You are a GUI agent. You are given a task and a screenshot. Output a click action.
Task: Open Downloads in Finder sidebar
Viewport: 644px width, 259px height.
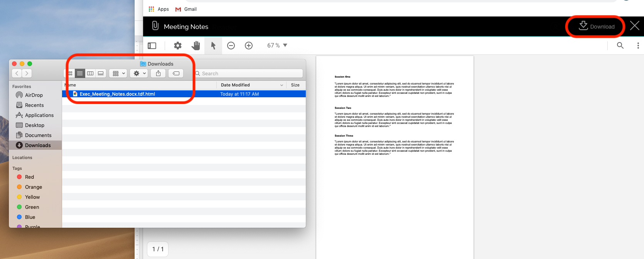pos(35,145)
